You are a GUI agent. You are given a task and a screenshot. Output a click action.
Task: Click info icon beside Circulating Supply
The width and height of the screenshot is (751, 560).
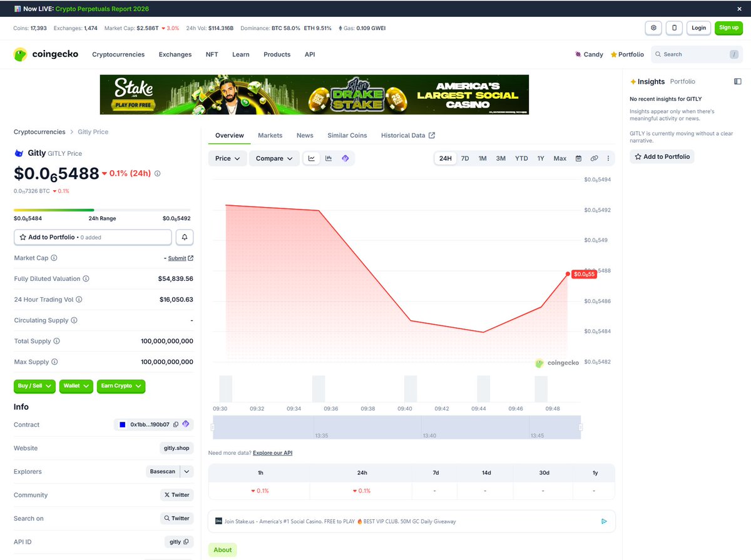(74, 320)
